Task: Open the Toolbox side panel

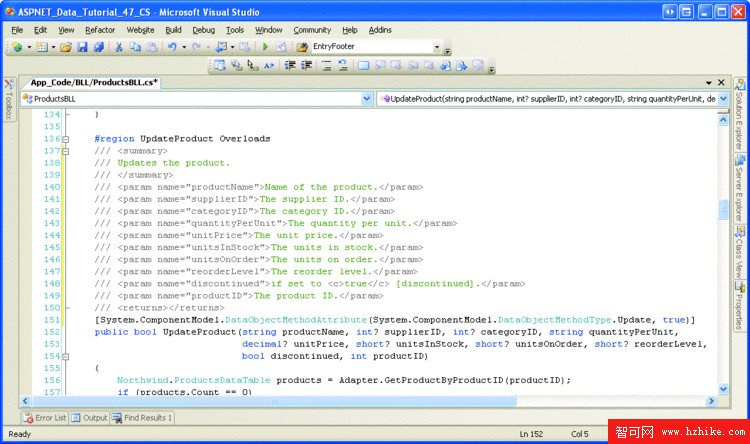Action: [x=7, y=100]
